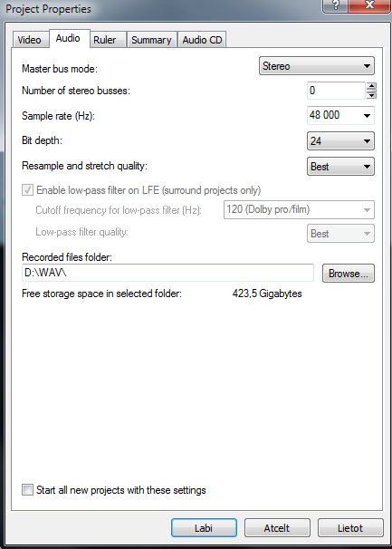Open the Cutoff frequency dropdown
Image resolution: width=392 pixels, height=549 pixels.
point(299,210)
